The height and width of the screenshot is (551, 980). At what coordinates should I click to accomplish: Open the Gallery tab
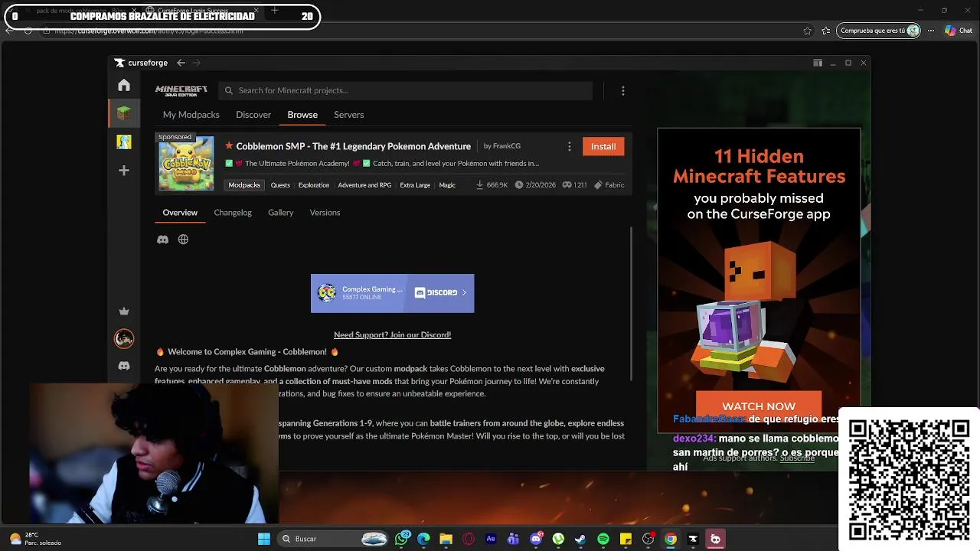(281, 213)
